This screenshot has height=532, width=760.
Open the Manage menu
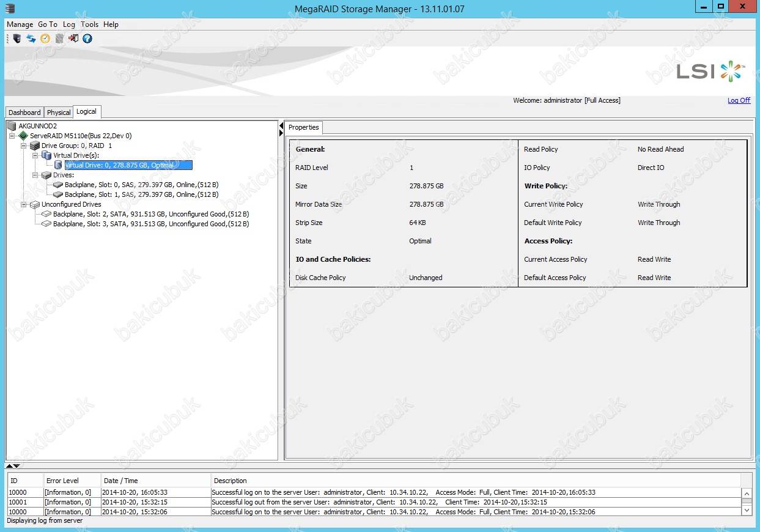click(x=20, y=24)
